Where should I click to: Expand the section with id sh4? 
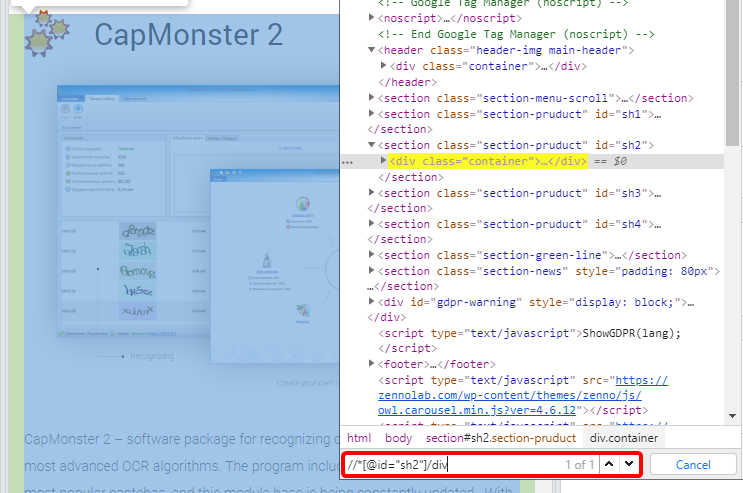pos(372,223)
